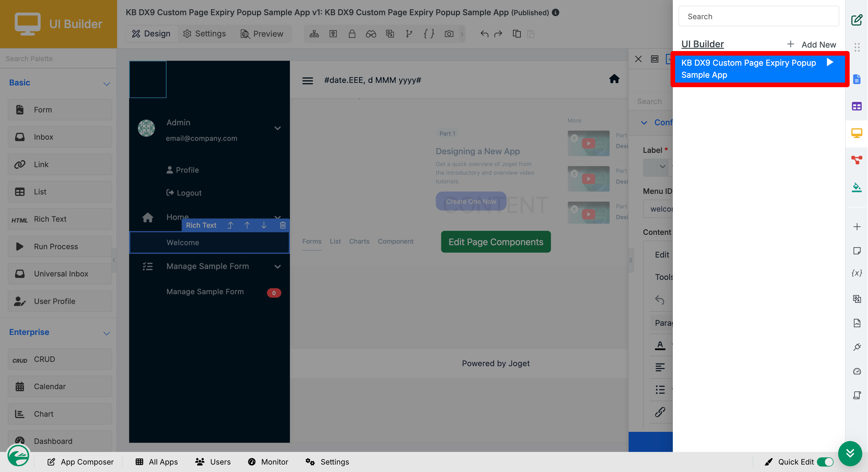This screenshot has height=472, width=868.
Task: Collapse the Configure section chevron in properties
Action: coord(644,122)
